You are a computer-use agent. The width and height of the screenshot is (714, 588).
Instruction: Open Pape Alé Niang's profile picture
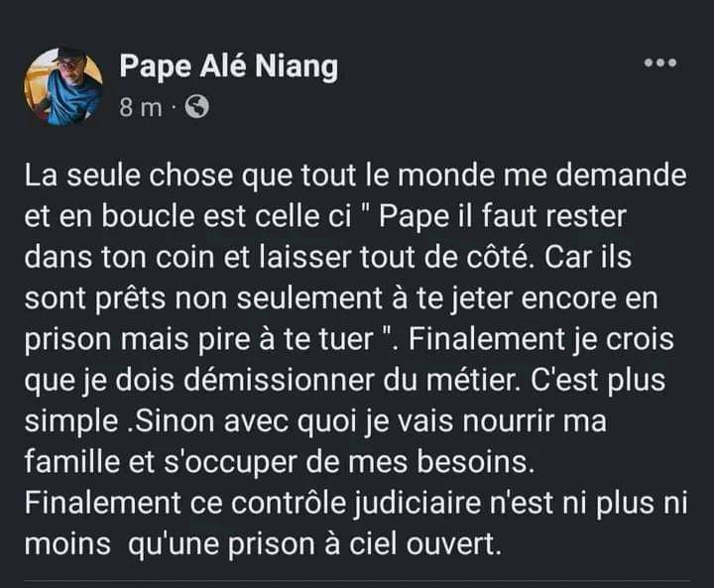(x=63, y=87)
